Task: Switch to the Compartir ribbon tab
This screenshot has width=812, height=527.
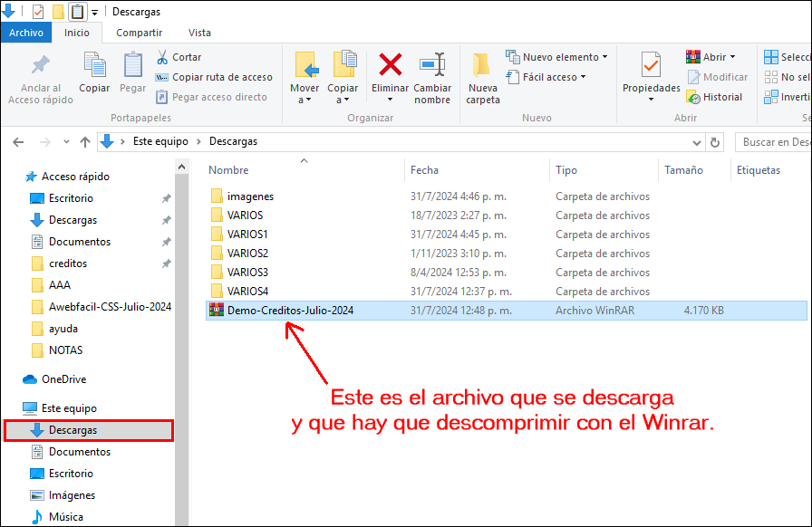Action: pyautogui.click(x=139, y=33)
